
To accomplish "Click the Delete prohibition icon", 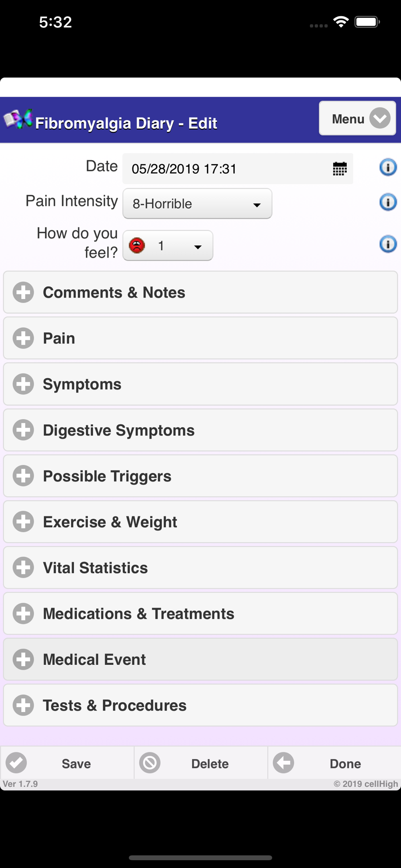I will click(150, 763).
